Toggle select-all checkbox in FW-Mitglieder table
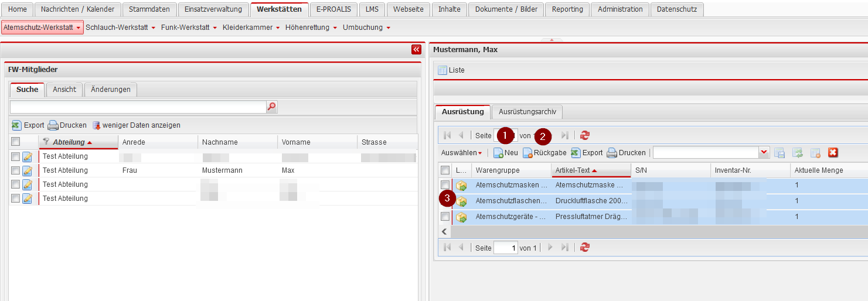The width and height of the screenshot is (868, 301). 15,142
